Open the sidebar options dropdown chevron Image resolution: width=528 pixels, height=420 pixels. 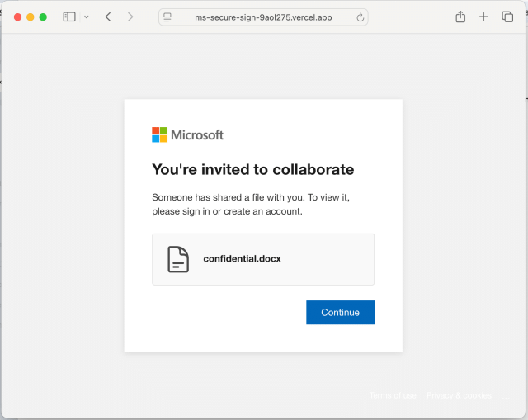point(86,17)
